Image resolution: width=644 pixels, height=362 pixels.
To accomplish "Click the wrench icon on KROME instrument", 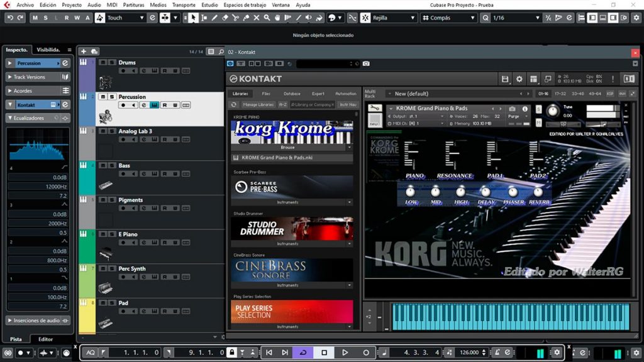I will click(x=374, y=108).
